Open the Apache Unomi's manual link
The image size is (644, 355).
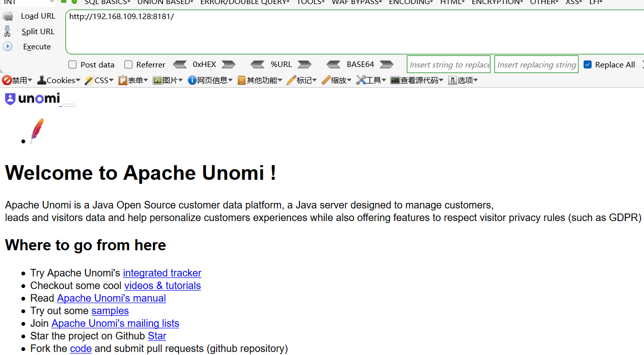coord(111,298)
